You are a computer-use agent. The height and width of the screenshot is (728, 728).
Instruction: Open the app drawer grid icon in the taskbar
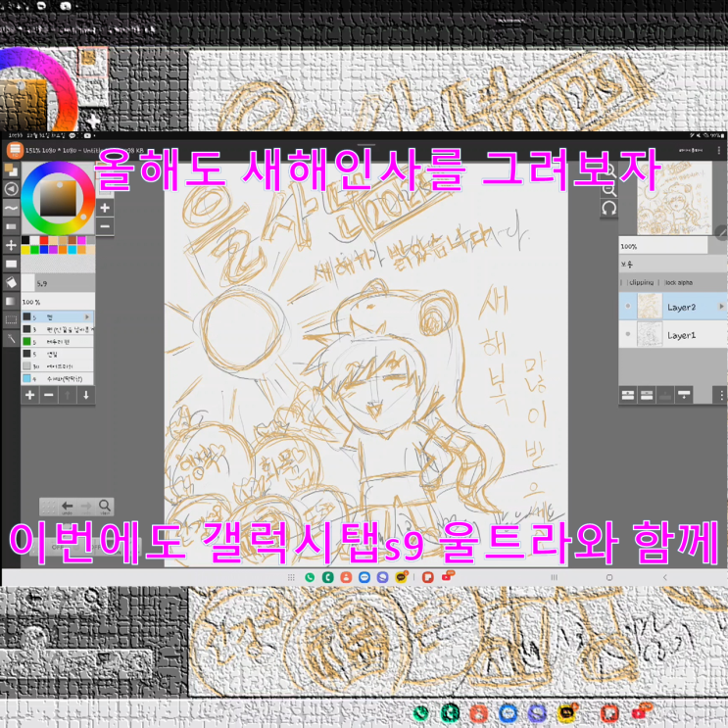pyautogui.click(x=291, y=577)
